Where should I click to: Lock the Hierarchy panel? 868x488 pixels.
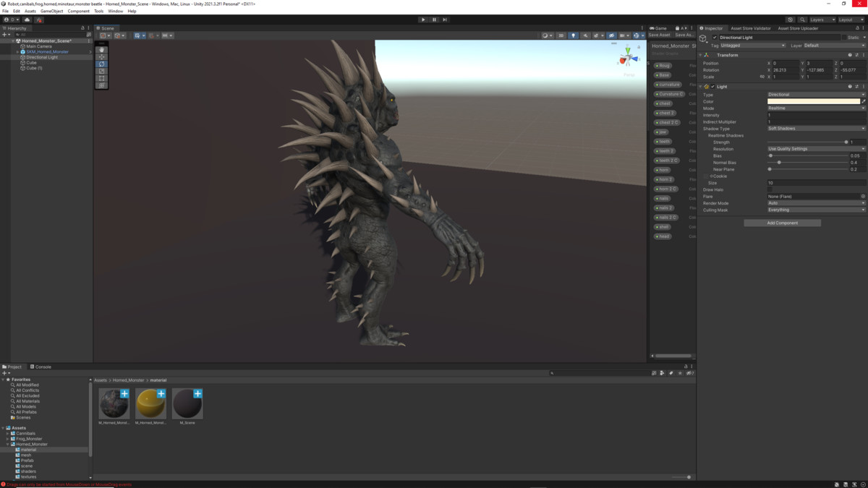click(82, 28)
